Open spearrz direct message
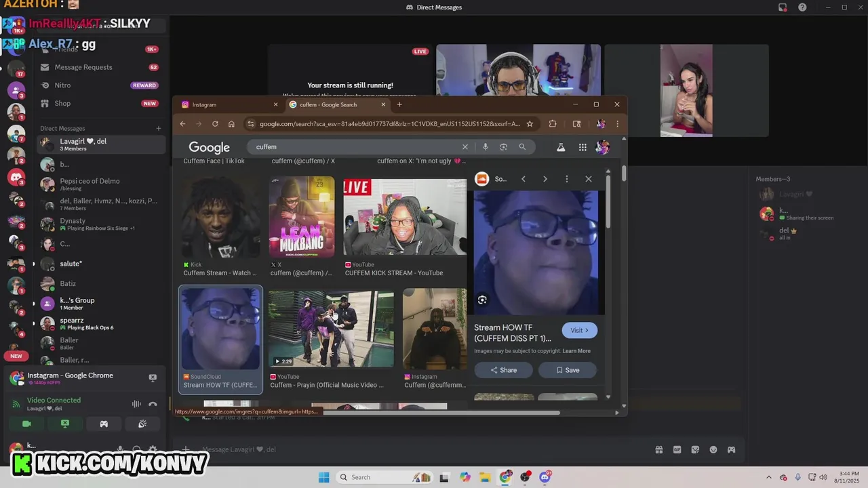This screenshot has width=868, height=488. (100, 323)
